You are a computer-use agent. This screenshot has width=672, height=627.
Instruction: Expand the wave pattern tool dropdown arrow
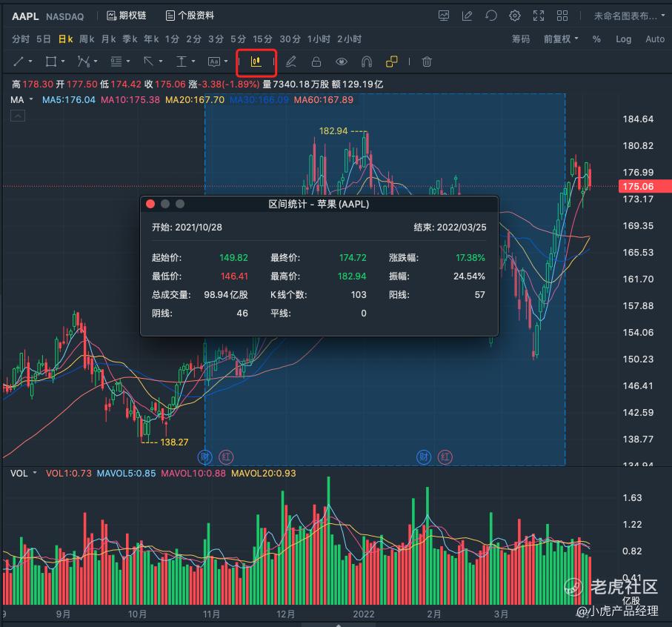tap(96, 62)
